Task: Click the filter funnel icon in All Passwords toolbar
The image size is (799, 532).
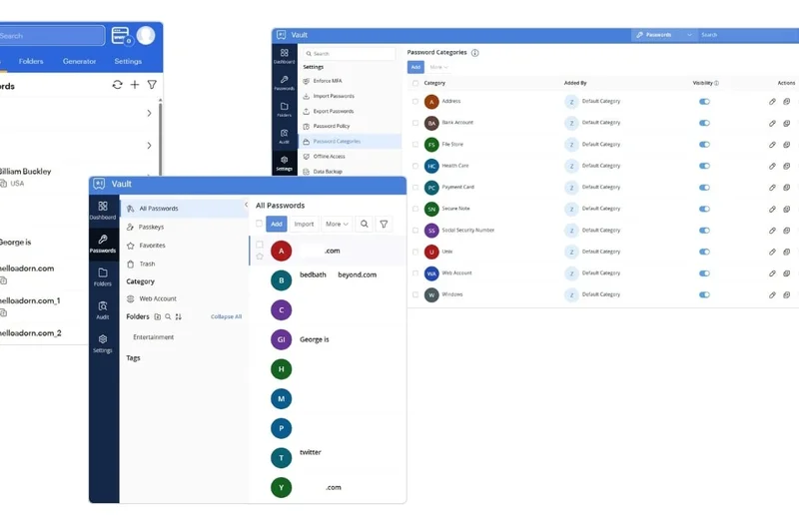Action: pyautogui.click(x=384, y=224)
